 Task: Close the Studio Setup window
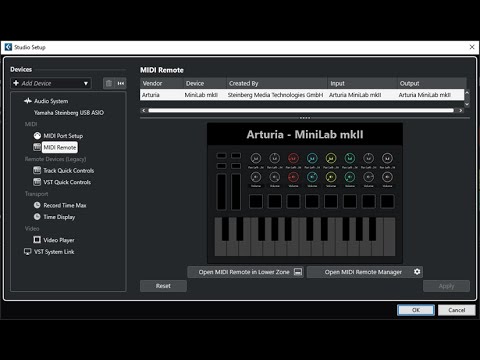[472, 47]
